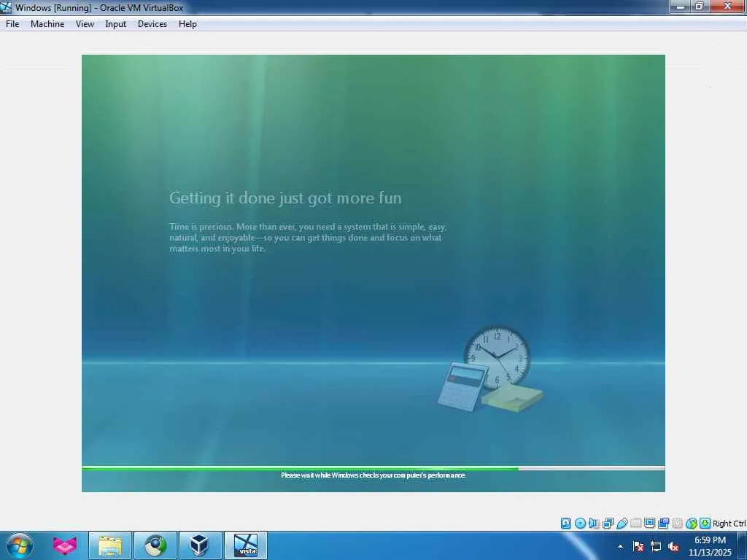The width and height of the screenshot is (747, 560).
Task: Open the File menu
Action: (x=12, y=24)
